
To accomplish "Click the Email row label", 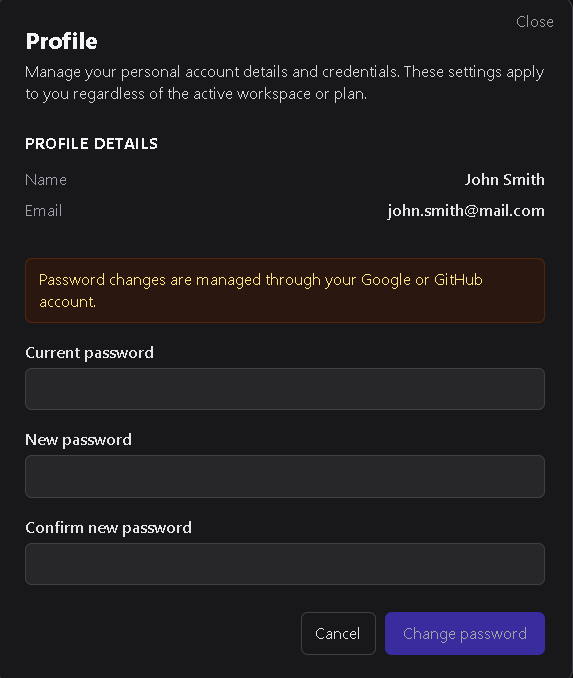I will point(44,211).
